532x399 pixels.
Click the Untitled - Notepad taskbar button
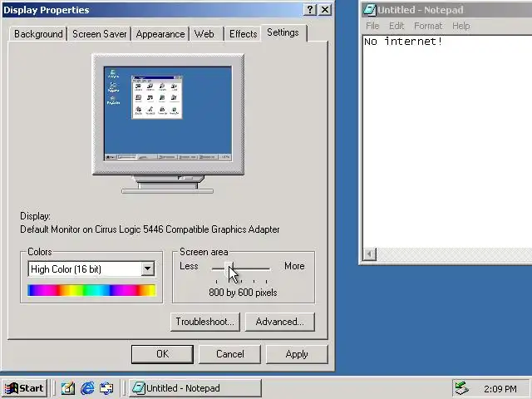[x=195, y=388]
